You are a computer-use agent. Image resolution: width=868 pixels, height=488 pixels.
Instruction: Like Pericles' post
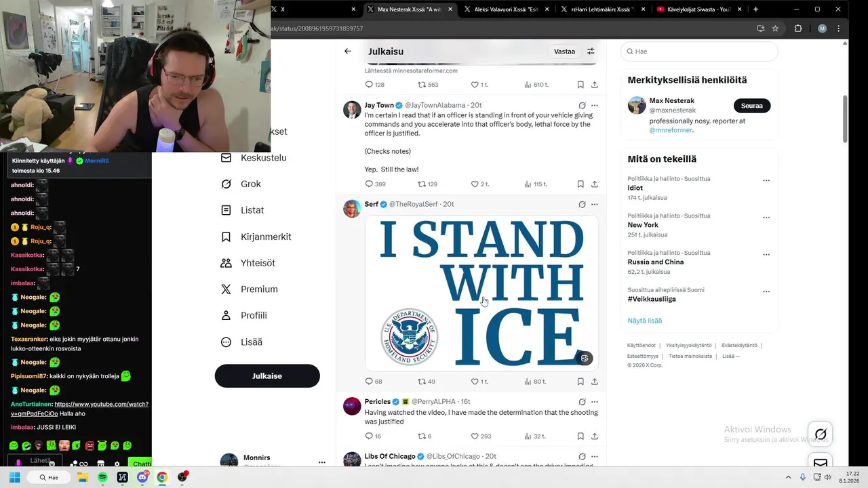pos(481,436)
